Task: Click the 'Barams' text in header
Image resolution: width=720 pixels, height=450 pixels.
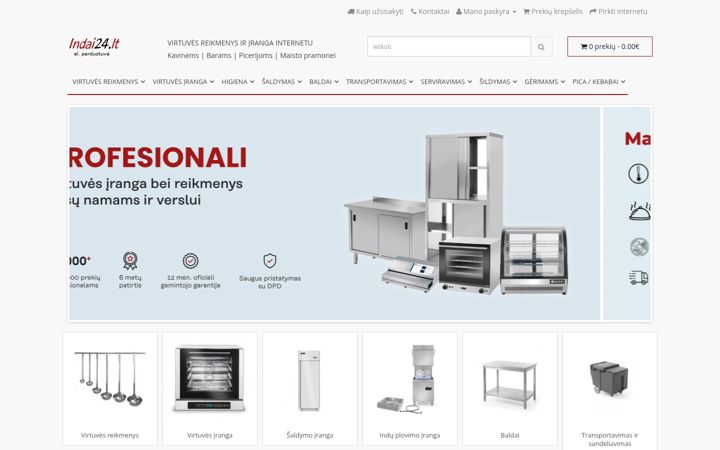Action: [x=219, y=56]
